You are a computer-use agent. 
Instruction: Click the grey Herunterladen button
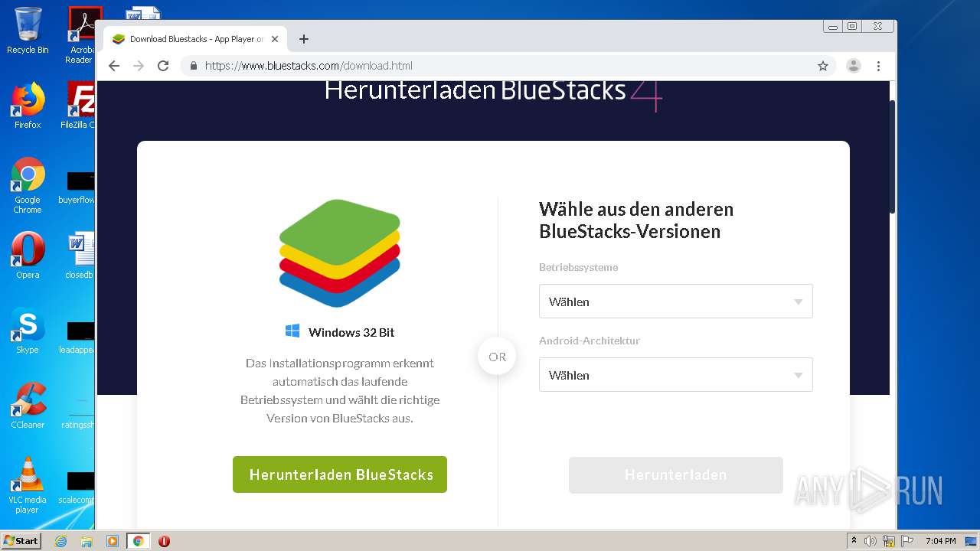(x=675, y=474)
